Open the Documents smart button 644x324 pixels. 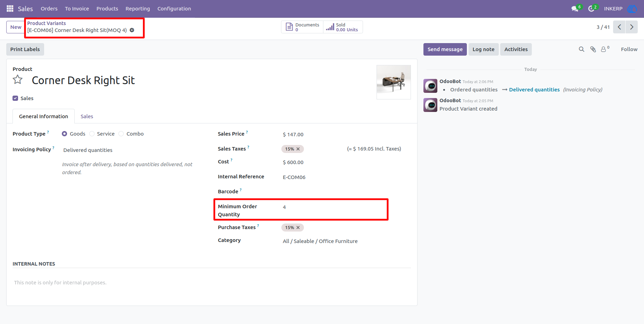tap(302, 27)
